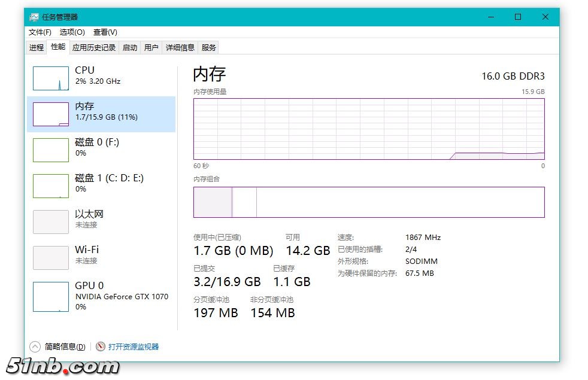Click the 打开资源监视器 link
588x380 pixels.
pyautogui.click(x=134, y=346)
